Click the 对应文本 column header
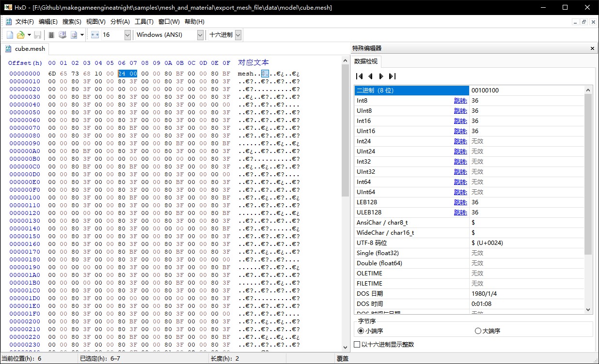This screenshot has height=364, width=599. pos(253,62)
